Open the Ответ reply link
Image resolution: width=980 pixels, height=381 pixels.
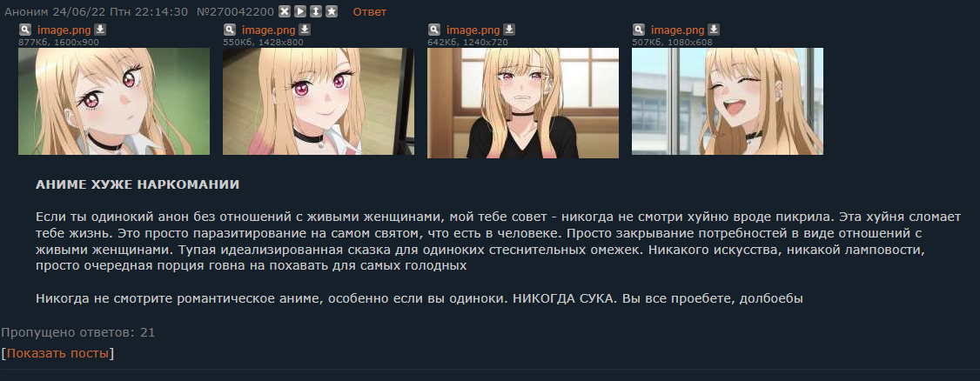click(369, 12)
